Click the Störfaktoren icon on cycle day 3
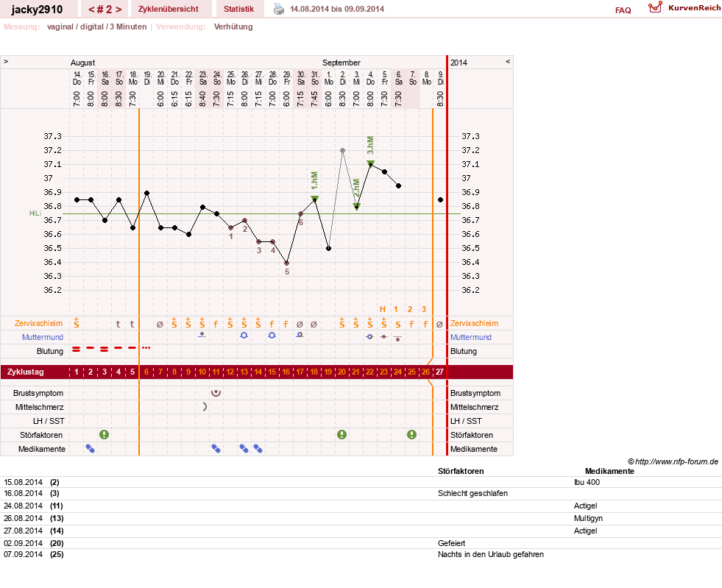 [x=104, y=434]
